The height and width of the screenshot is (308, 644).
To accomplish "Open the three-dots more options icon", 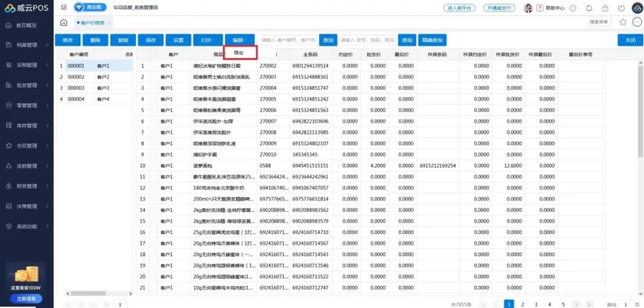I will [637, 22].
